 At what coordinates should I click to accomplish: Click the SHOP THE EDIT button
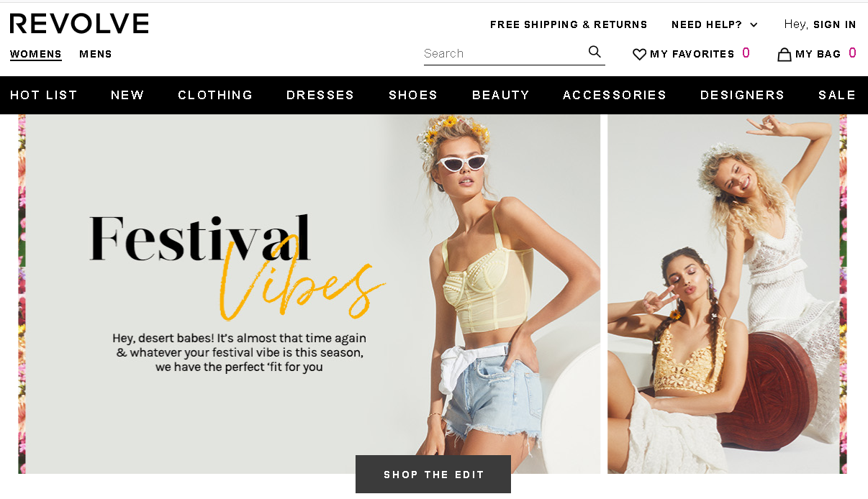coord(433,475)
